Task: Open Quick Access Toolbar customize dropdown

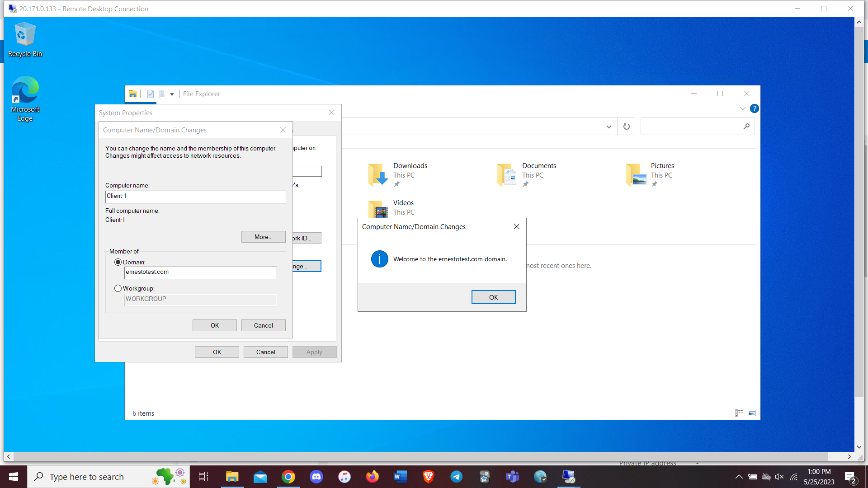Action: coord(172,94)
